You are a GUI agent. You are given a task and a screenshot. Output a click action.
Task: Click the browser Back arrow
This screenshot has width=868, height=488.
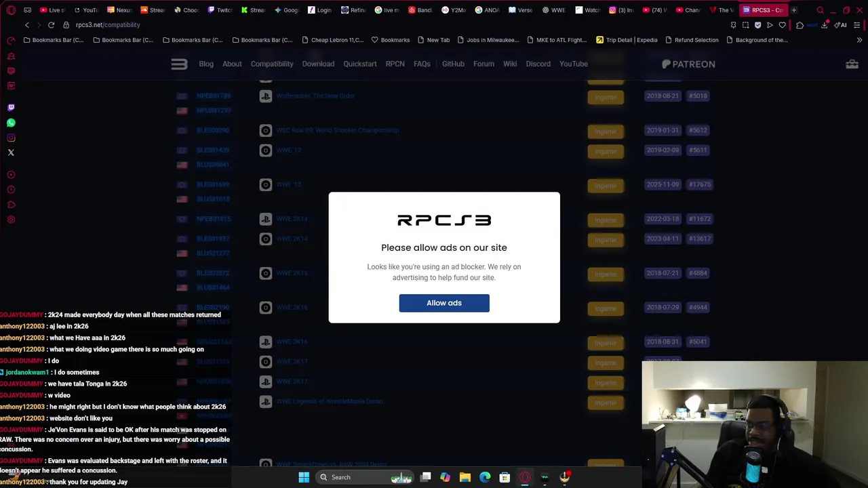coord(27,25)
